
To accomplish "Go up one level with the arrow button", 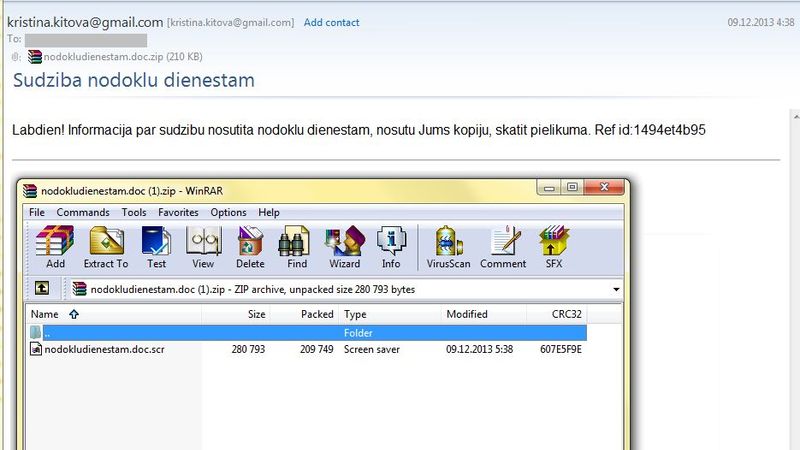I will tap(42, 289).
